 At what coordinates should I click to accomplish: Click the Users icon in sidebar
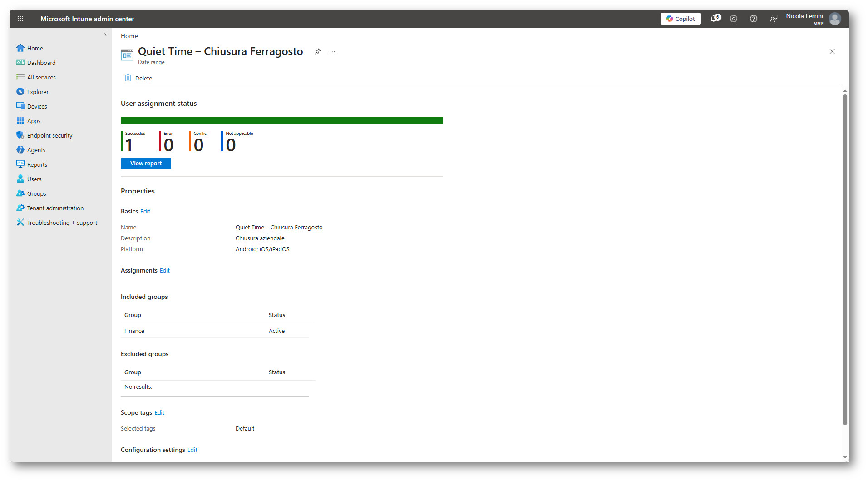tap(20, 179)
